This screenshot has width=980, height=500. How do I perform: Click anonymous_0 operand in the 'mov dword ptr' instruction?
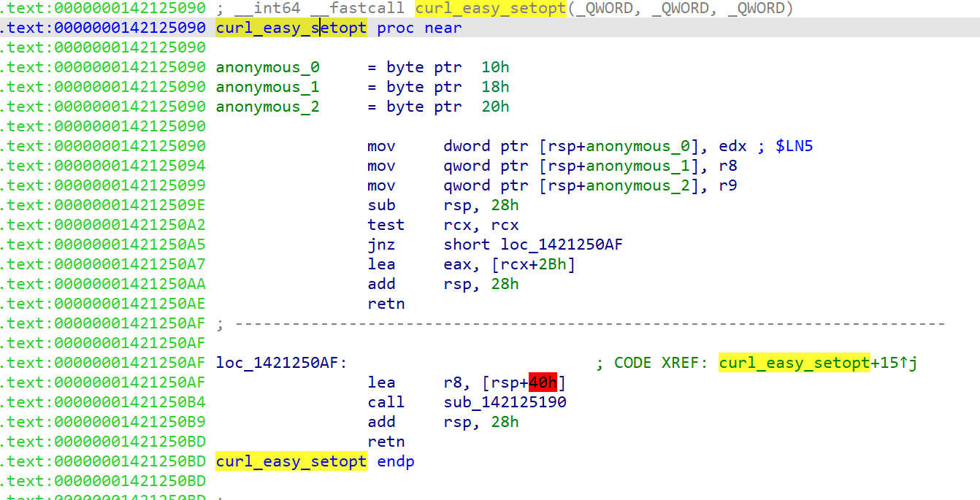(x=638, y=146)
